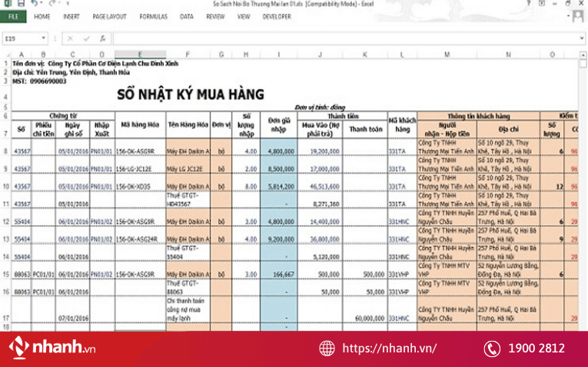Screen dimensions: 588x367
Task: Click the nhanh.vn logo in banner
Action: [x=52, y=347]
